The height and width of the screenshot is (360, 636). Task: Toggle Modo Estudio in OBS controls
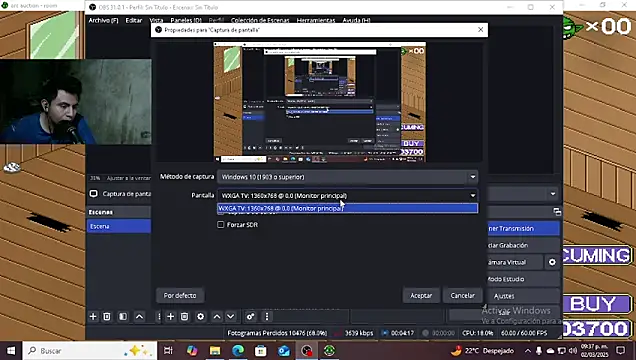(523, 279)
